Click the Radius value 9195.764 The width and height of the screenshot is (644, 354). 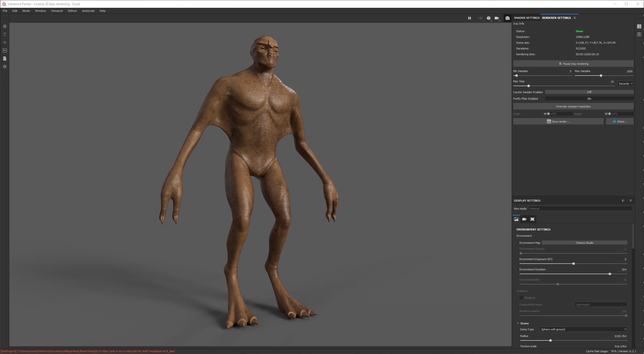pyautogui.click(x=620, y=336)
